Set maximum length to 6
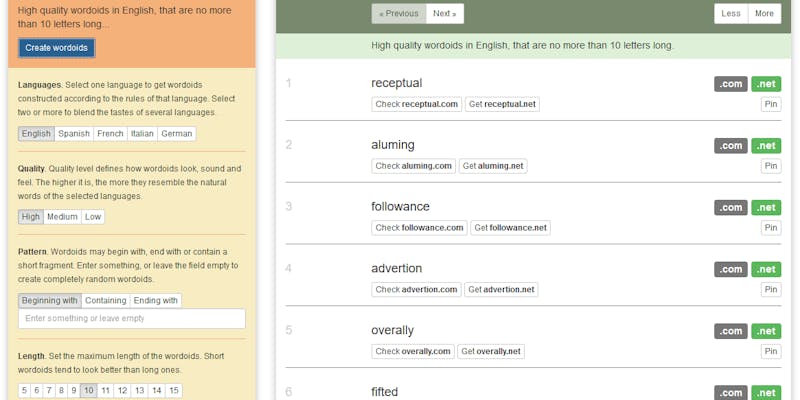This screenshot has width=800, height=400. tap(37, 391)
